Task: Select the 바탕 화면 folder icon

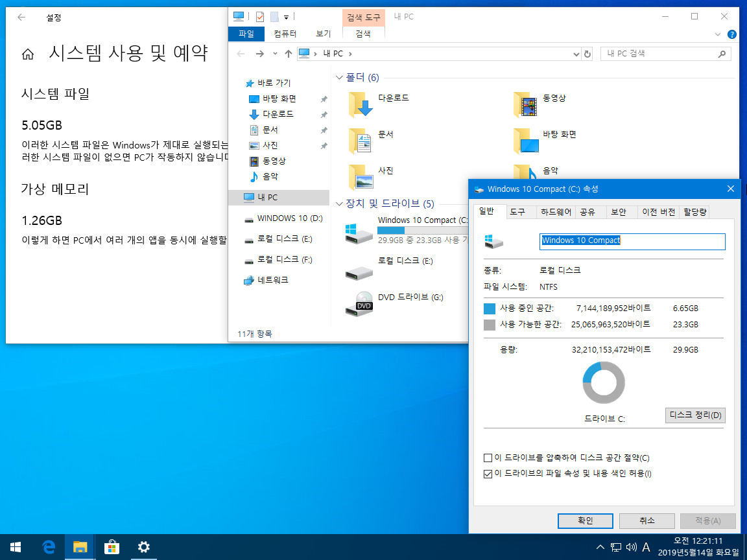Action: tap(525, 141)
